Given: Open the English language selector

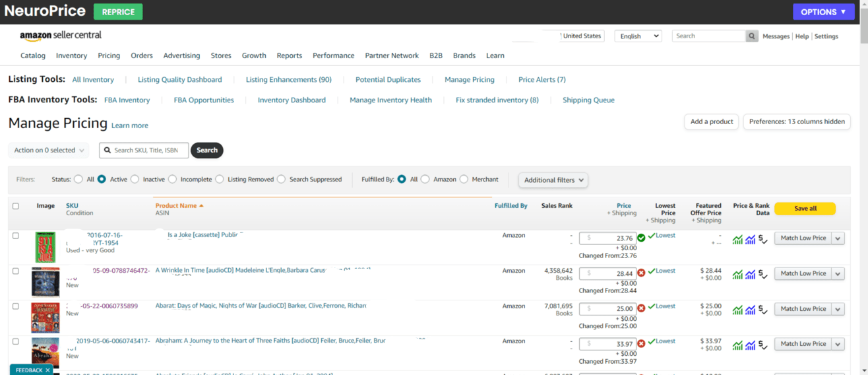Looking at the screenshot, I should point(638,36).
